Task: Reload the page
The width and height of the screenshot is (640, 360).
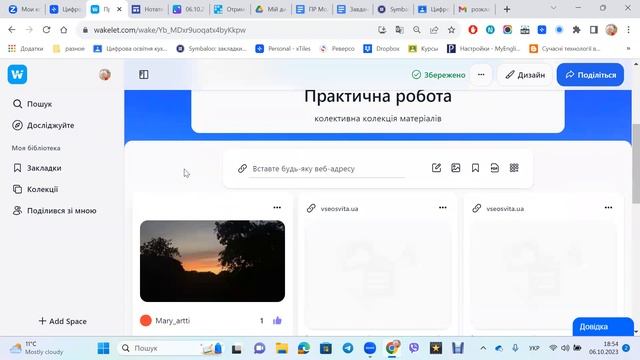Action: (x=47, y=30)
